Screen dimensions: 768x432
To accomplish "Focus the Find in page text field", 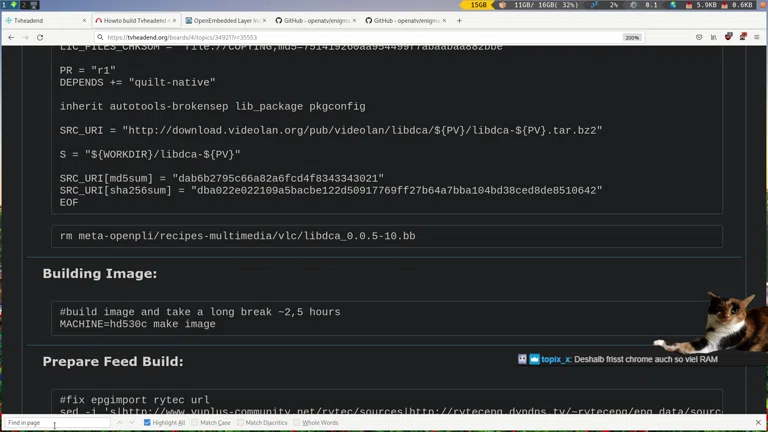I will pyautogui.click(x=55, y=423).
